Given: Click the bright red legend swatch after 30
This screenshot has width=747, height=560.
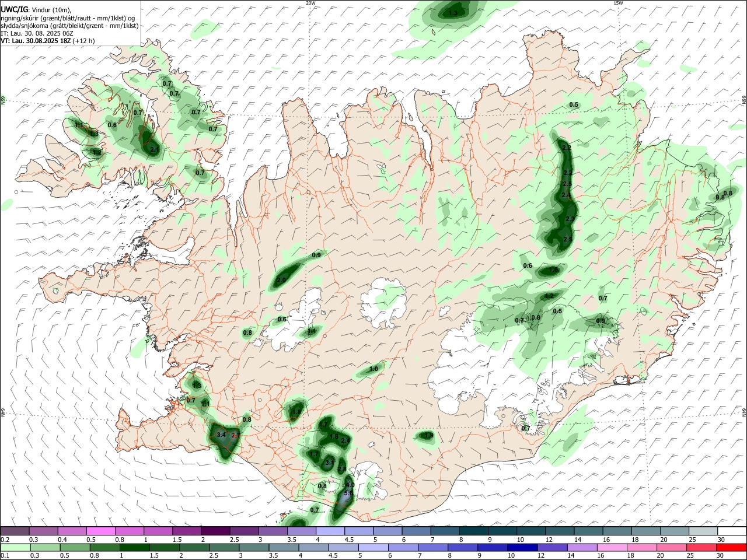Looking at the screenshot, I should pyautogui.click(x=731, y=547).
